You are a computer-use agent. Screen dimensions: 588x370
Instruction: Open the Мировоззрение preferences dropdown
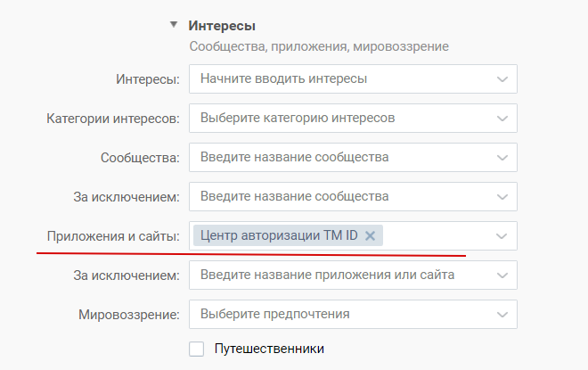pos(339,314)
